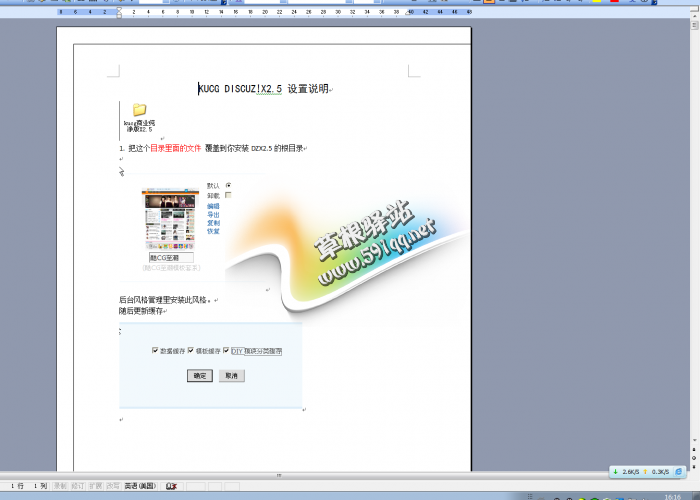Screen dimensions: 700x500
Task: Go to next page using scrollbar arrow
Action: pyautogui.click(x=694, y=466)
